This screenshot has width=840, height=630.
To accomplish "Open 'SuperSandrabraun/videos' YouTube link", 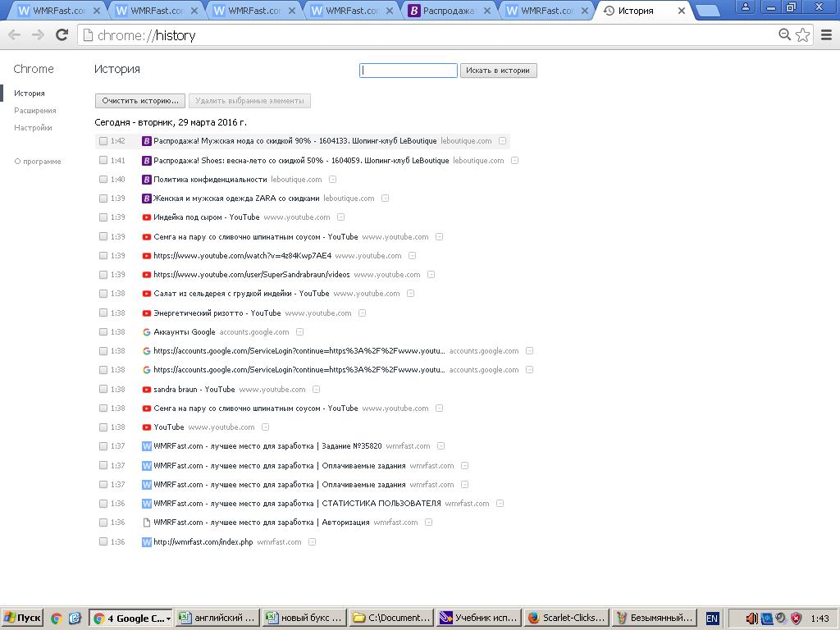I will [252, 275].
